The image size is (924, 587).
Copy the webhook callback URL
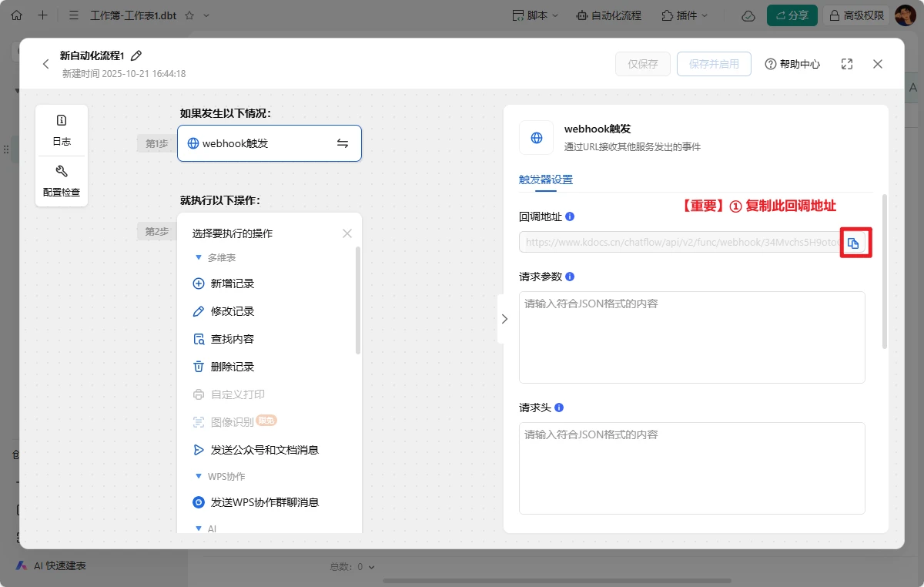click(853, 243)
